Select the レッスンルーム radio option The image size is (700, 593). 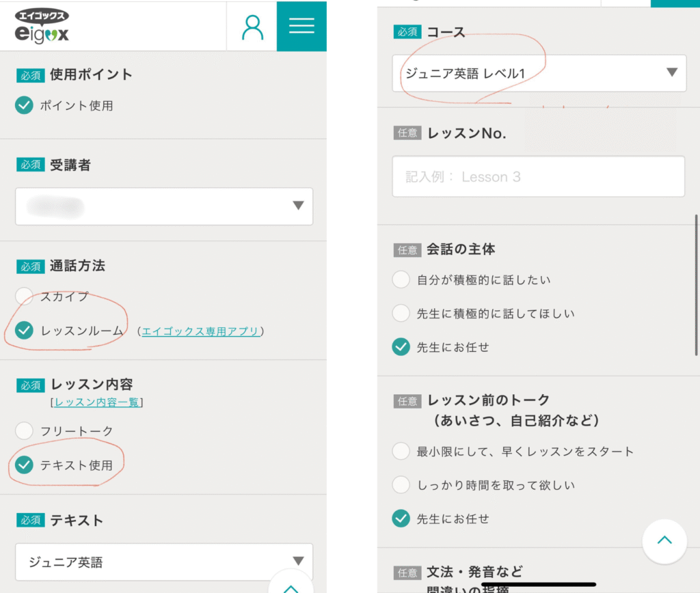tap(25, 331)
